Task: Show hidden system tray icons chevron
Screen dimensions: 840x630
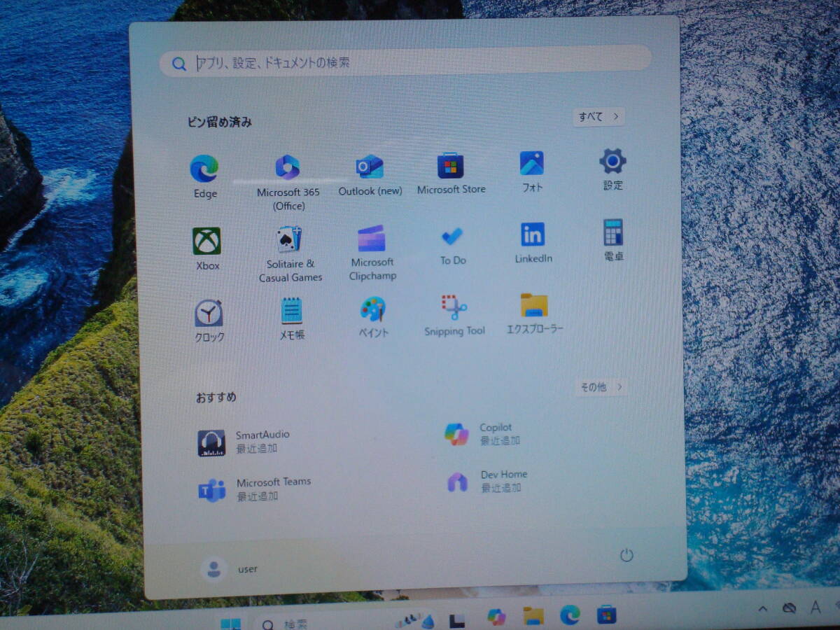Action: [763, 608]
